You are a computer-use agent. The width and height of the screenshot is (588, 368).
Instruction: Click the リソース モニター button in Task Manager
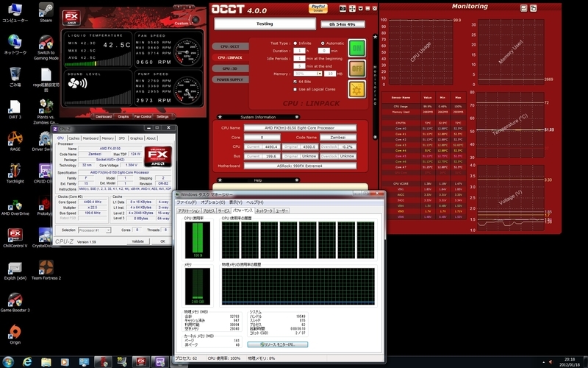(x=278, y=344)
